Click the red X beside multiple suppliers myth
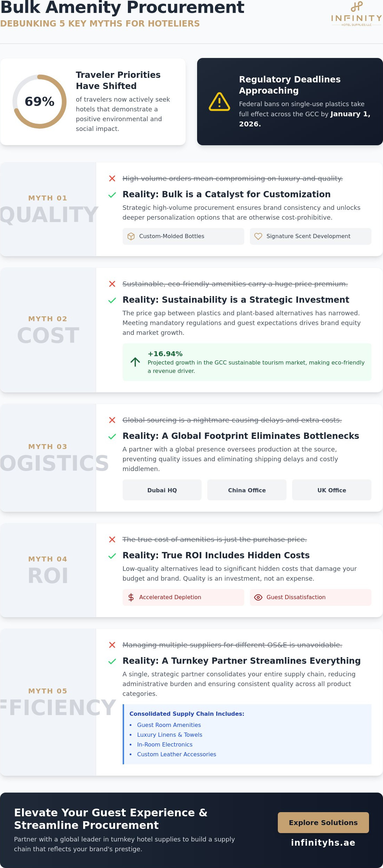 112,645
